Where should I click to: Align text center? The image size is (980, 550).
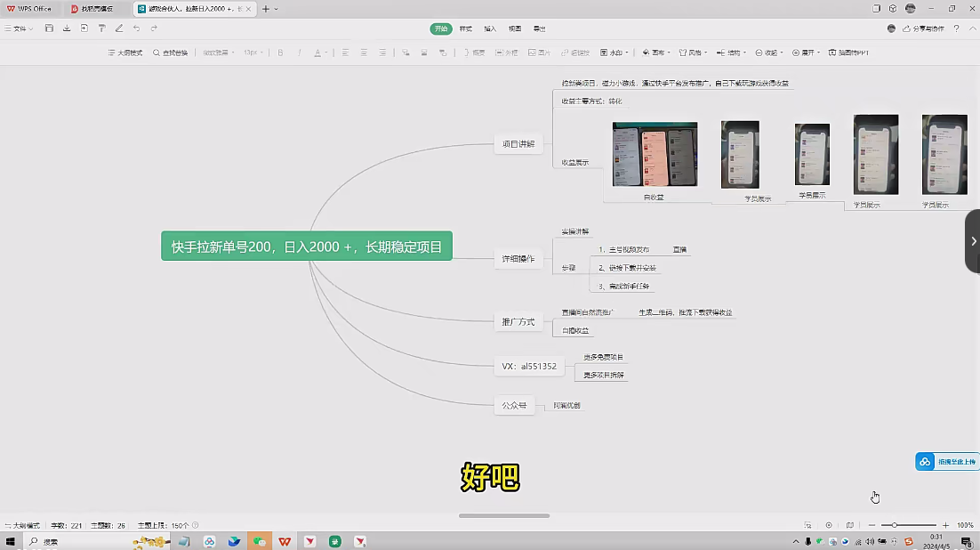point(364,53)
